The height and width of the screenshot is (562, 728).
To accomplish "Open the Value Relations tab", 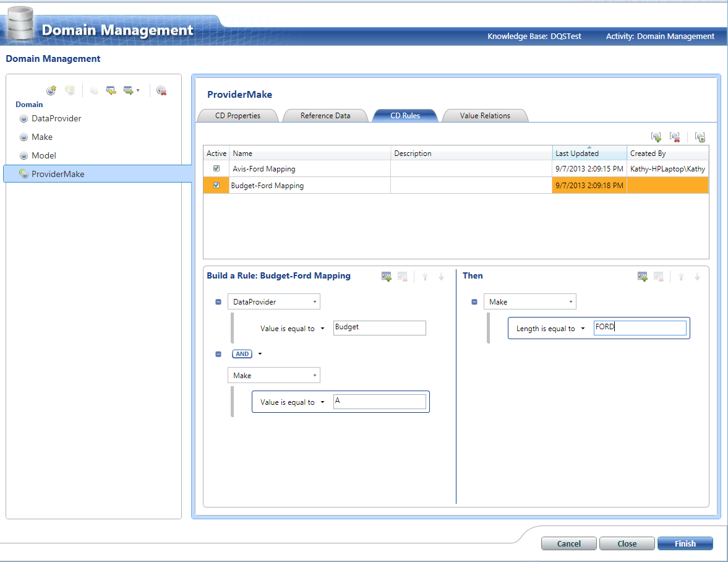I will (485, 116).
